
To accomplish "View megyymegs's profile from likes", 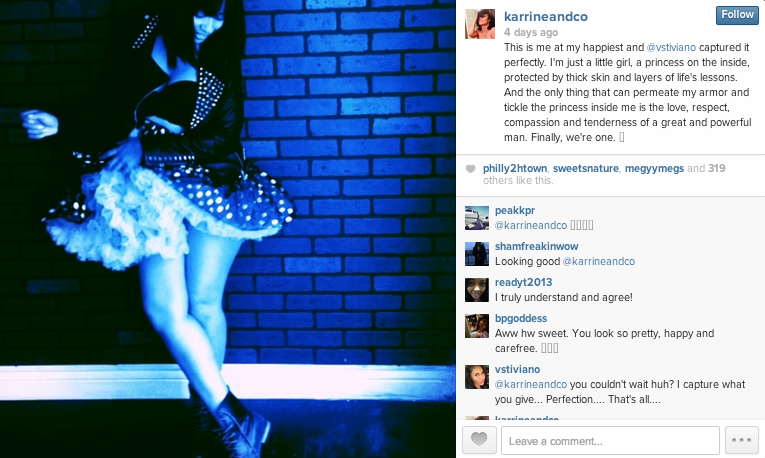I will 654,168.
